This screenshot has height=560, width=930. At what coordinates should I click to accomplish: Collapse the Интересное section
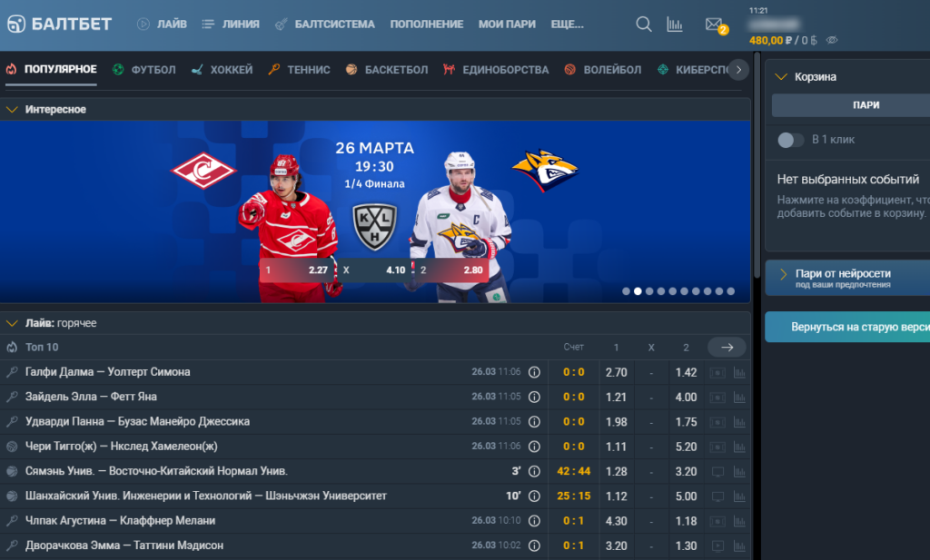click(12, 110)
